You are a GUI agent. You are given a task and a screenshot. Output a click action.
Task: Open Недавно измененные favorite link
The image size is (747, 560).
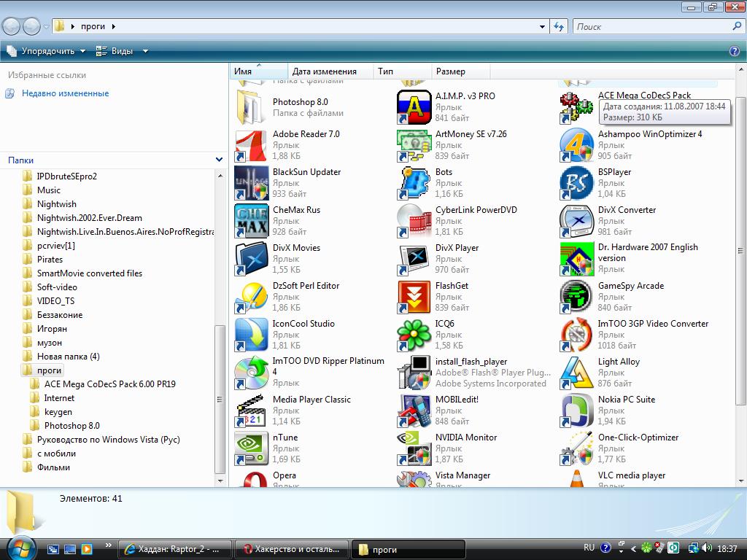click(x=65, y=93)
